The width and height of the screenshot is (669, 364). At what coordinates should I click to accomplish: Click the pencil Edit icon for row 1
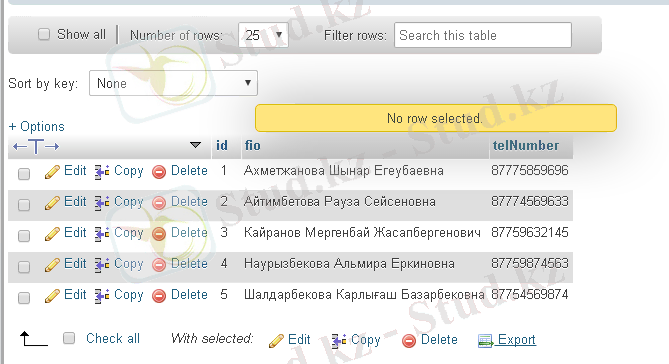pos(52,172)
